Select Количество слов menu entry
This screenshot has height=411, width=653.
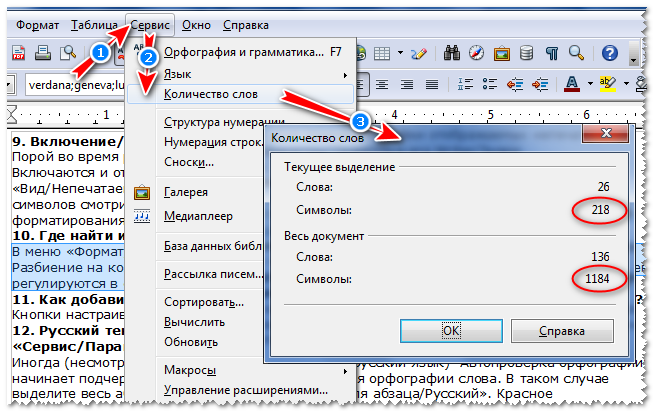pyautogui.click(x=211, y=94)
